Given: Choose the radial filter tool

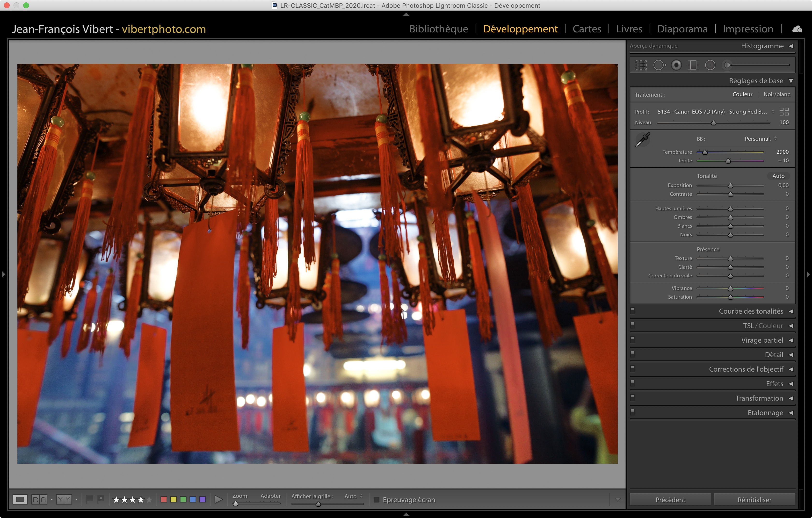Looking at the screenshot, I should coord(710,65).
